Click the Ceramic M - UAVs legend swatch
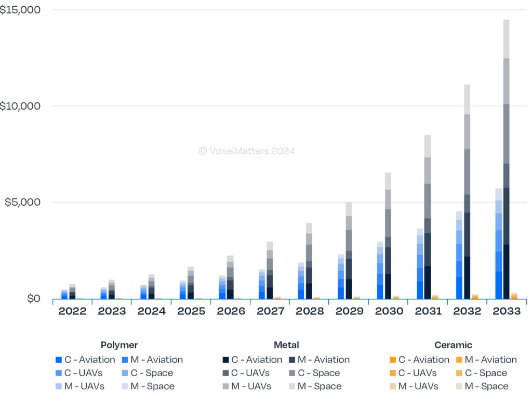 pyautogui.click(x=392, y=387)
